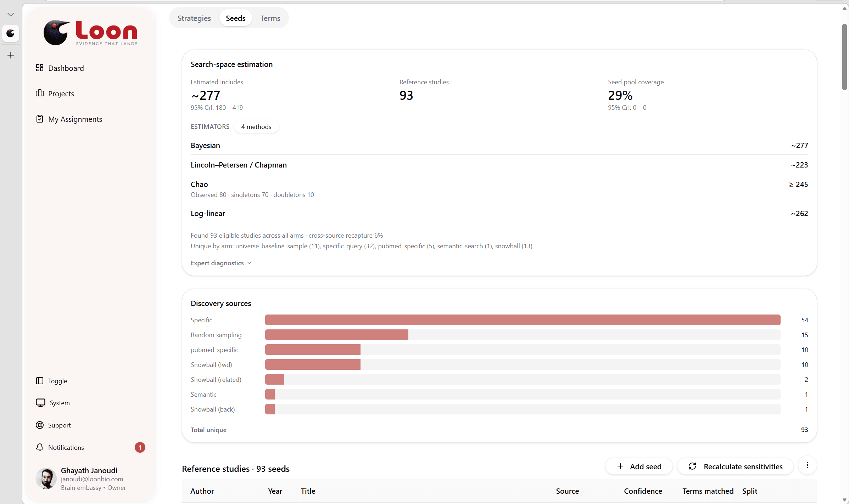
Task: Click the Specific discovery source bar
Action: point(523,320)
